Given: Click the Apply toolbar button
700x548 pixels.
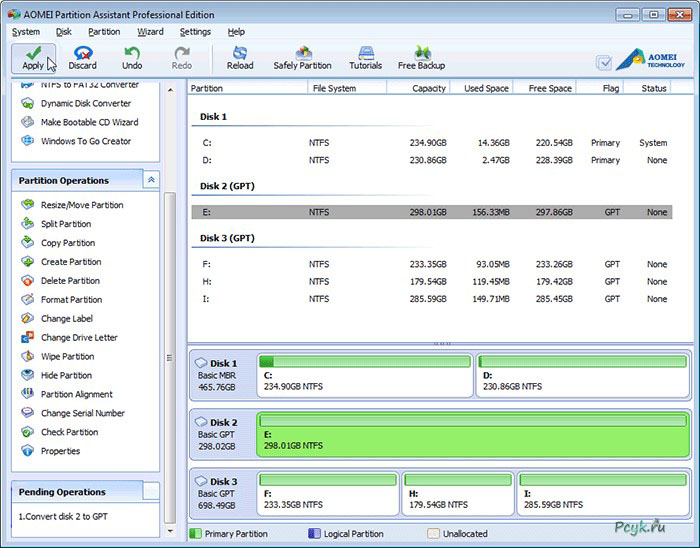Looking at the screenshot, I should point(33,58).
